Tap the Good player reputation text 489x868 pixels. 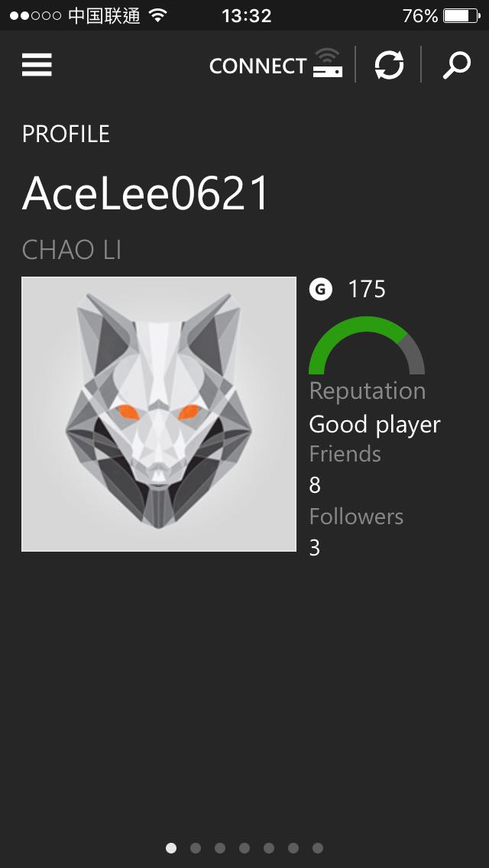(374, 425)
